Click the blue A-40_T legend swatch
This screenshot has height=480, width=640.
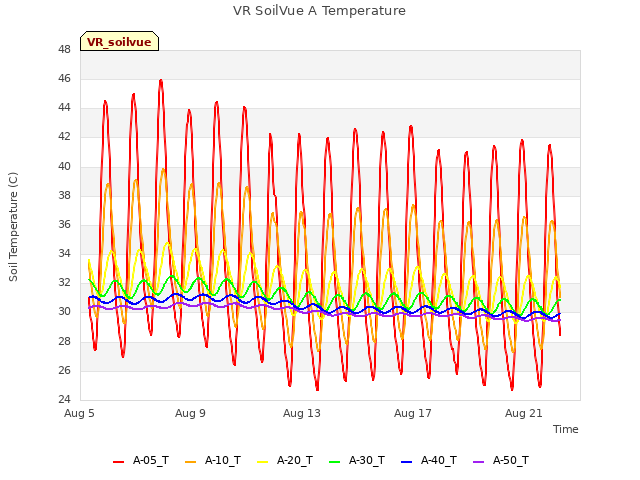pos(407,462)
